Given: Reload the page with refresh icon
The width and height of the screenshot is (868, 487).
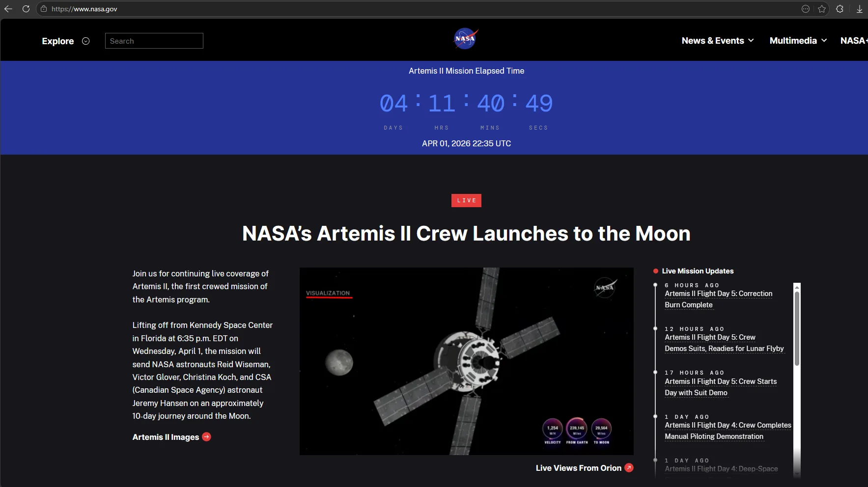Looking at the screenshot, I should tap(26, 9).
